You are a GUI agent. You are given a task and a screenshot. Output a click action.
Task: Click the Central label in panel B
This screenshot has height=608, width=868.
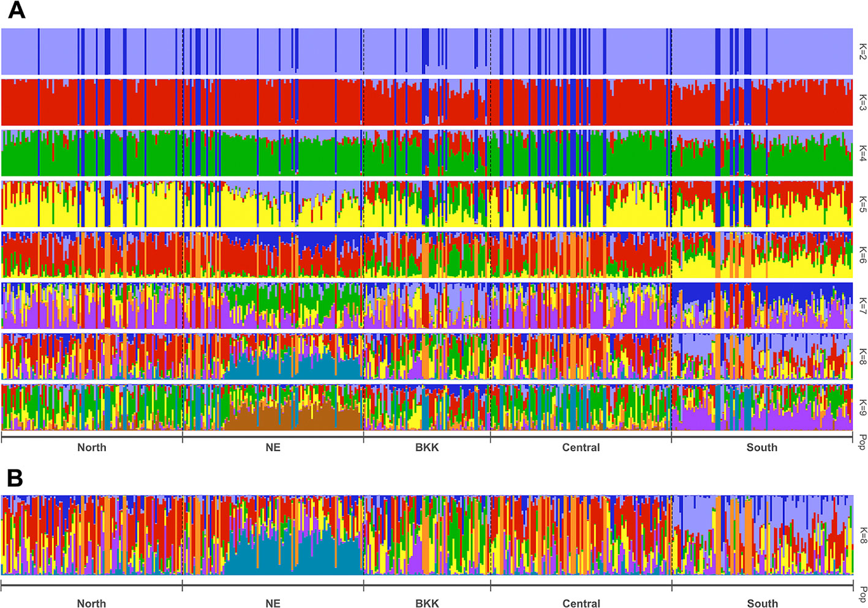point(581,603)
